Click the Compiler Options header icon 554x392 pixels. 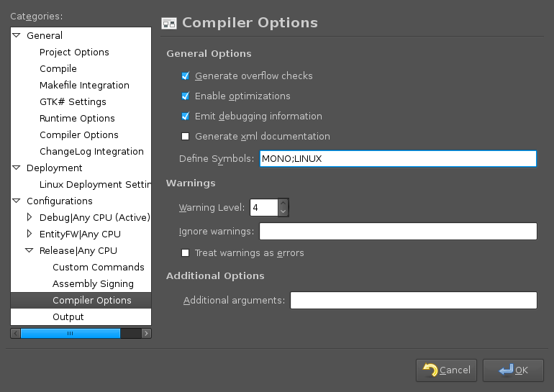(169, 23)
